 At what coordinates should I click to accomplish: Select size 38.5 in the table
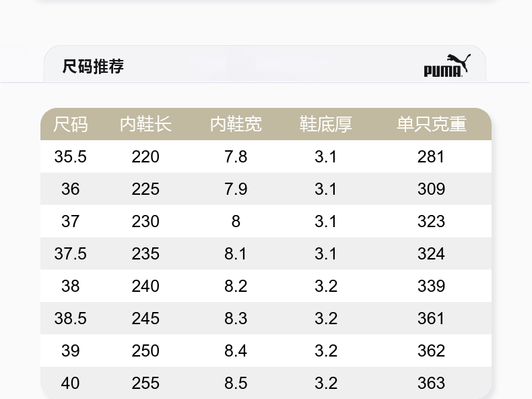click(71, 319)
